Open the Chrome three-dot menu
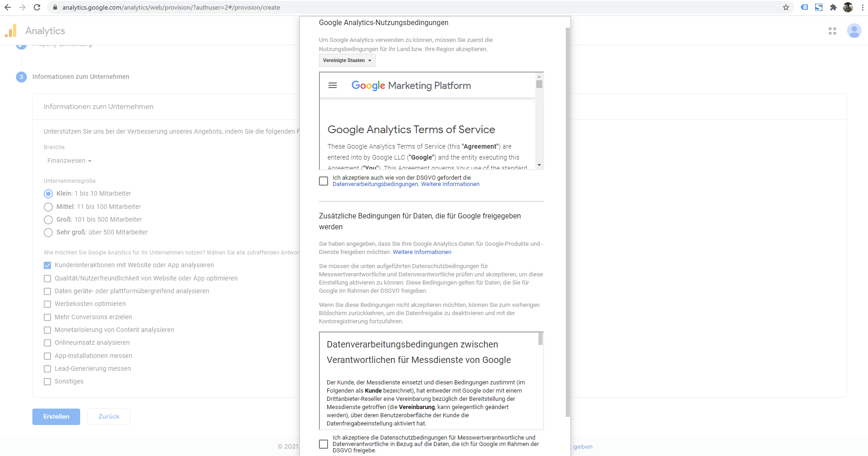Viewport: 868px width, 456px height. click(863, 7)
